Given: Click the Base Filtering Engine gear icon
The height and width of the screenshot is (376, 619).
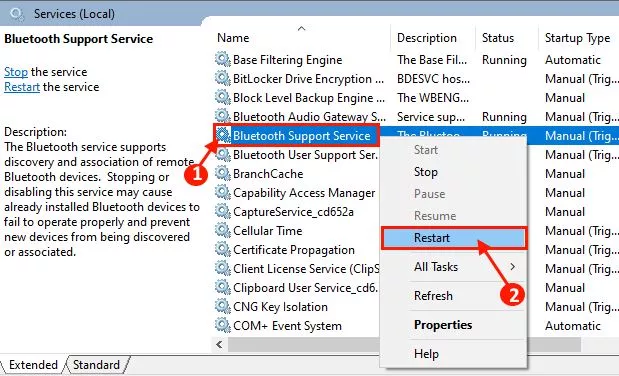Looking at the screenshot, I should point(223,59).
